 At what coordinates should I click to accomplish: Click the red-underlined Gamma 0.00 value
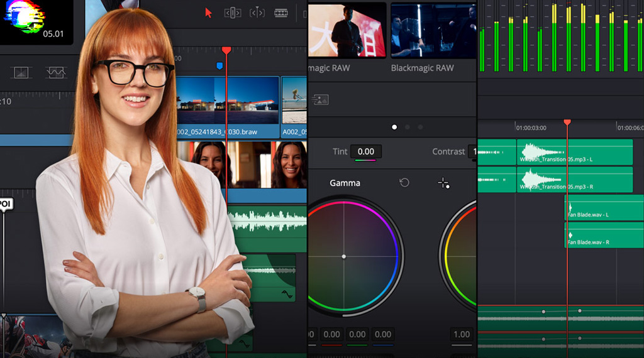pos(331,335)
